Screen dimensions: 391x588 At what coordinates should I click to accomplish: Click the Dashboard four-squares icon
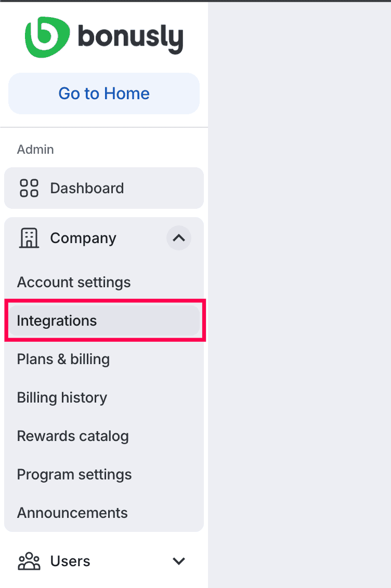click(29, 188)
